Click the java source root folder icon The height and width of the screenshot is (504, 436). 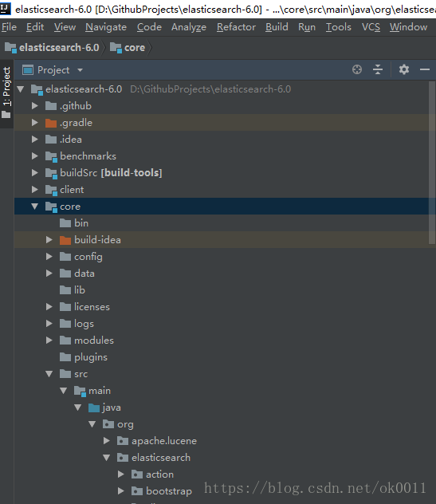pyautogui.click(x=94, y=408)
